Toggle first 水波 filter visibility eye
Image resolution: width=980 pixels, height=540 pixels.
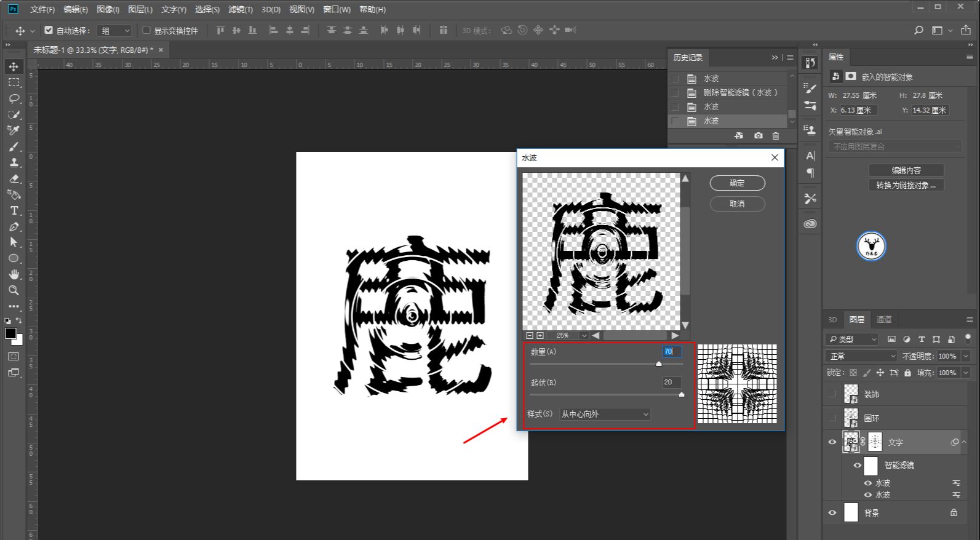868,483
